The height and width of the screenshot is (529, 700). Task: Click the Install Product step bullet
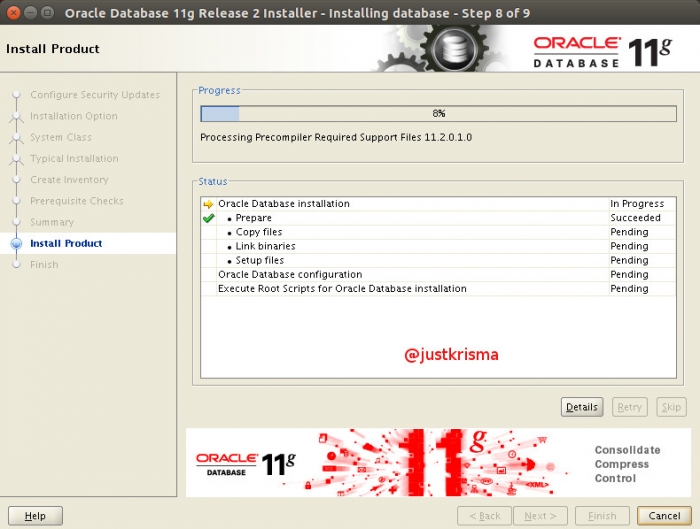point(17,244)
